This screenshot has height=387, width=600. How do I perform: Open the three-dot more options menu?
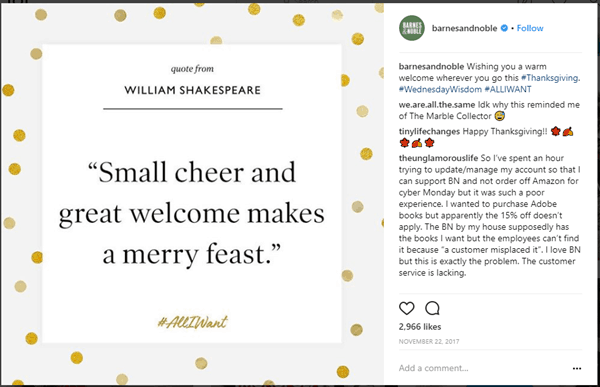(577, 368)
